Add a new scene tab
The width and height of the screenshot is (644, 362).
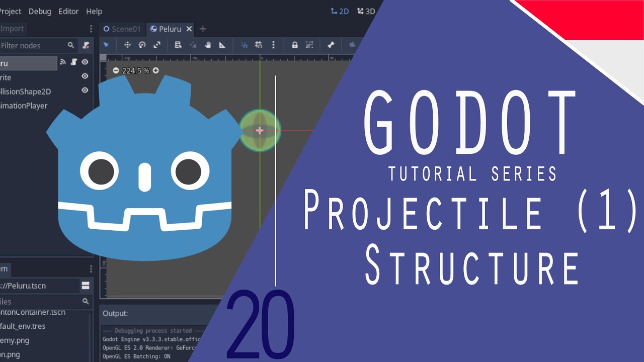(203, 29)
